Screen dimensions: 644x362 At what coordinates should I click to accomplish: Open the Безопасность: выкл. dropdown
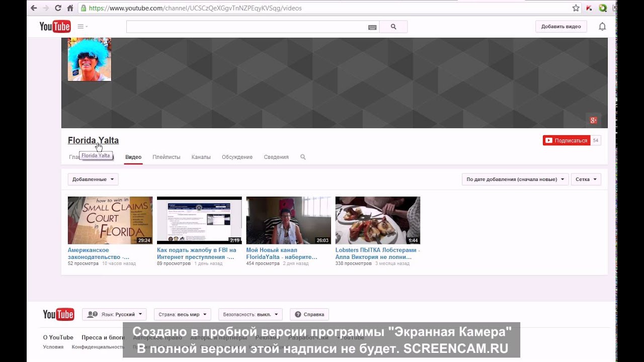pyautogui.click(x=251, y=314)
